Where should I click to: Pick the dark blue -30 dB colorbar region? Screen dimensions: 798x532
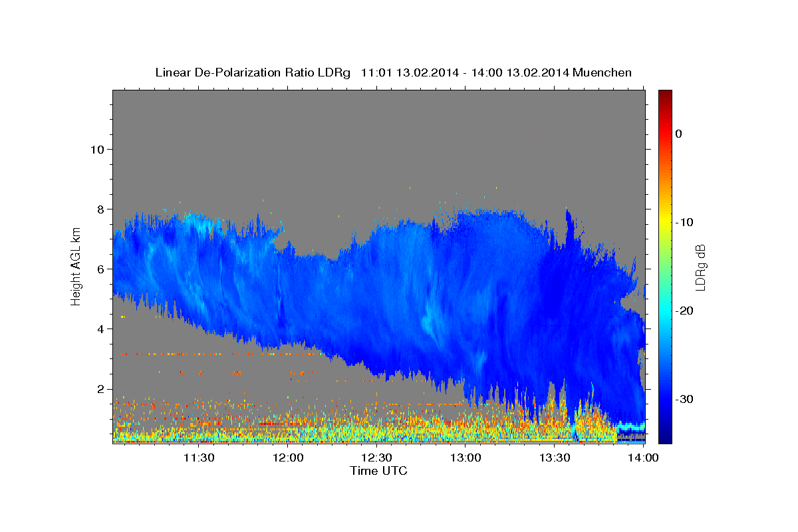pyautogui.click(x=665, y=399)
